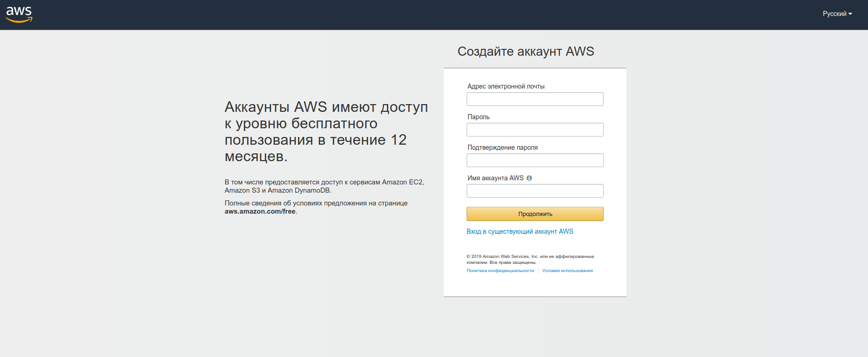Click the info icon beside Имя аккаунта AWS
The width and height of the screenshot is (868, 357).
click(529, 178)
